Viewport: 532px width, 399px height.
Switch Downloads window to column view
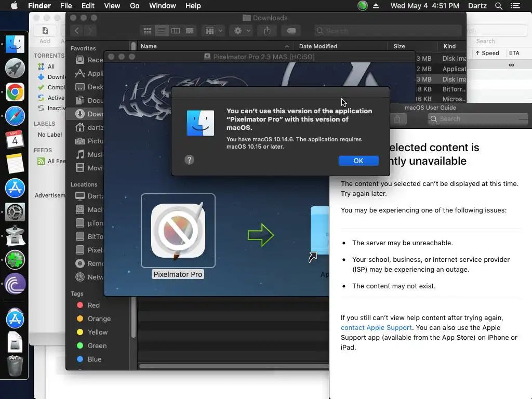pyautogui.click(x=176, y=31)
